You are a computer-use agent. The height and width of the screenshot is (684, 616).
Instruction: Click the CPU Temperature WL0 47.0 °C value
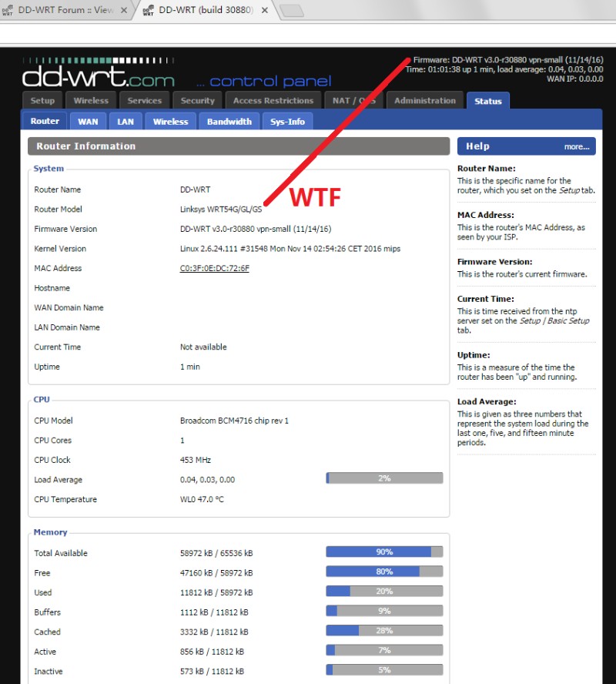click(202, 499)
